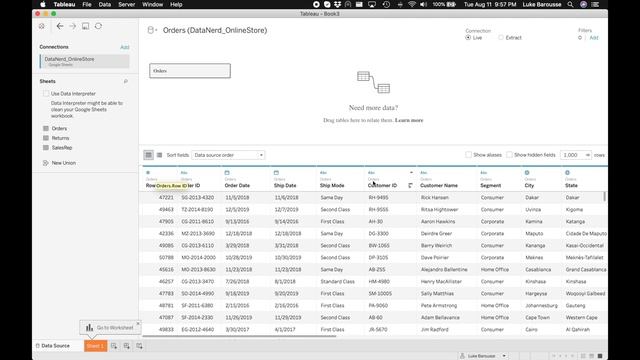Open the Window menu
The image size is (640, 360).
[x=152, y=4]
